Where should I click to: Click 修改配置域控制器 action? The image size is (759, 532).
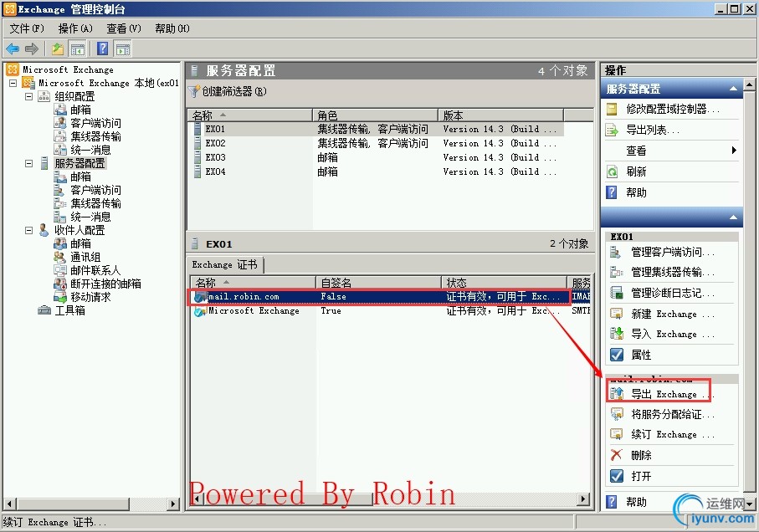tap(673, 110)
